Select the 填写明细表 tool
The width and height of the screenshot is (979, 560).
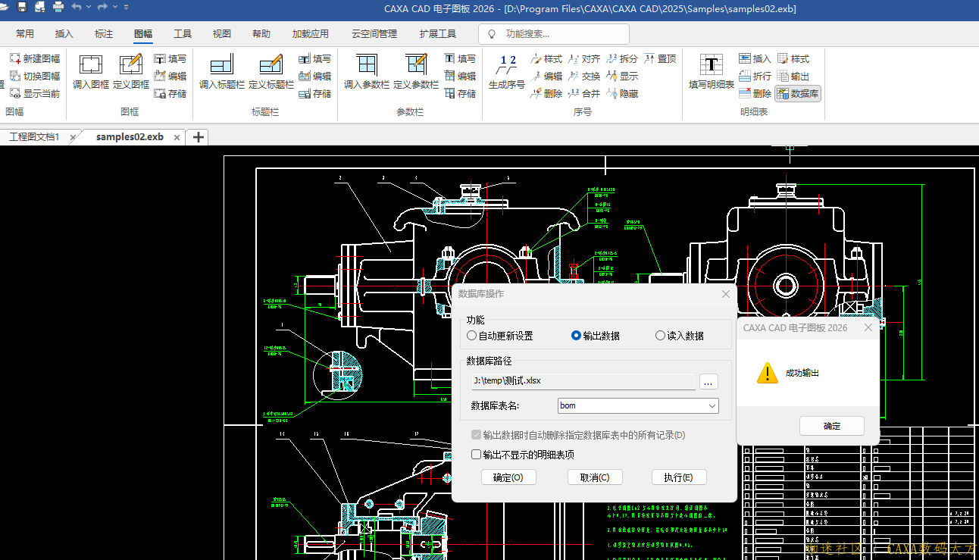[x=711, y=72]
